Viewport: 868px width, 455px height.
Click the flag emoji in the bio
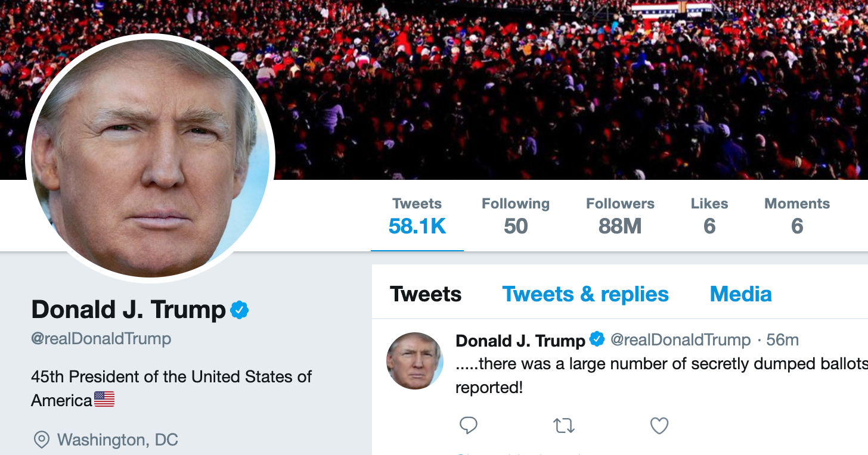coord(104,400)
